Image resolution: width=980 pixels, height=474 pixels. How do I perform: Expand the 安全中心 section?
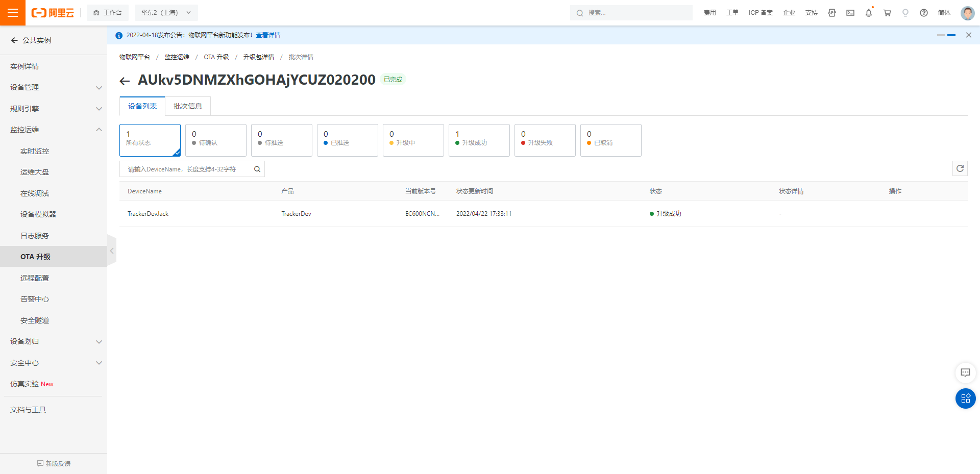tap(54, 363)
